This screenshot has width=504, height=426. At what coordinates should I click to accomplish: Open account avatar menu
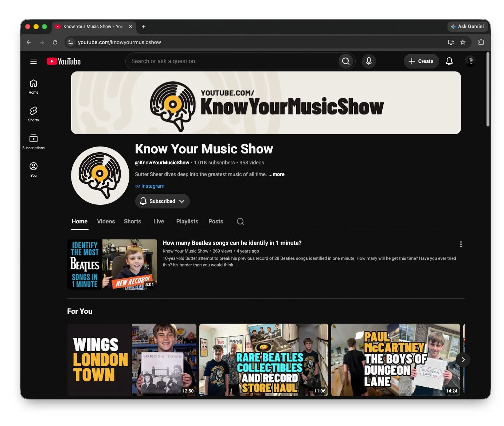click(x=470, y=61)
